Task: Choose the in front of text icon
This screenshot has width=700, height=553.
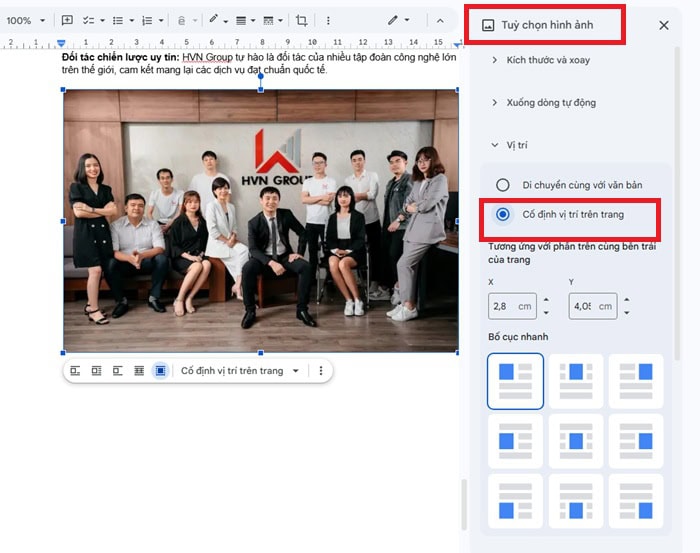Action: [x=160, y=370]
